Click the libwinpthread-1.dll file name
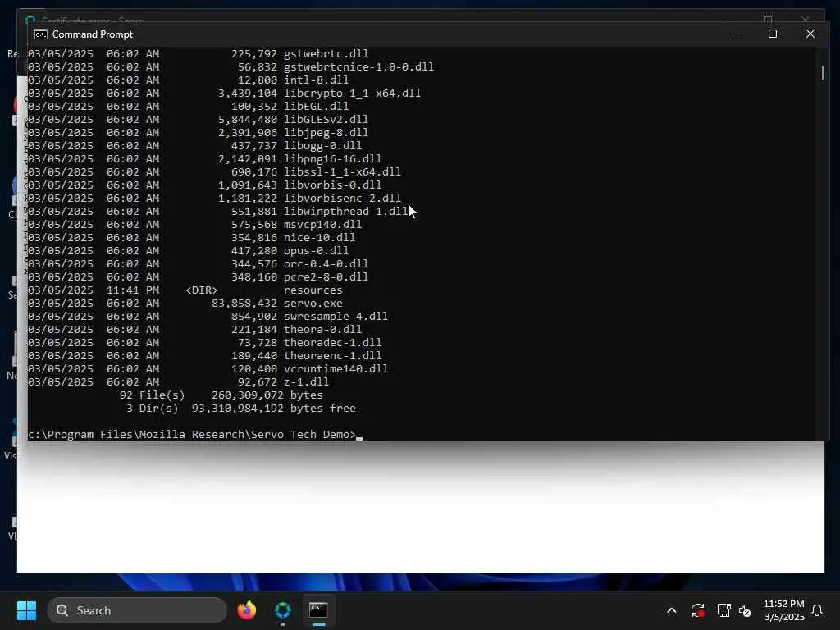Image resolution: width=840 pixels, height=630 pixels. click(x=346, y=212)
